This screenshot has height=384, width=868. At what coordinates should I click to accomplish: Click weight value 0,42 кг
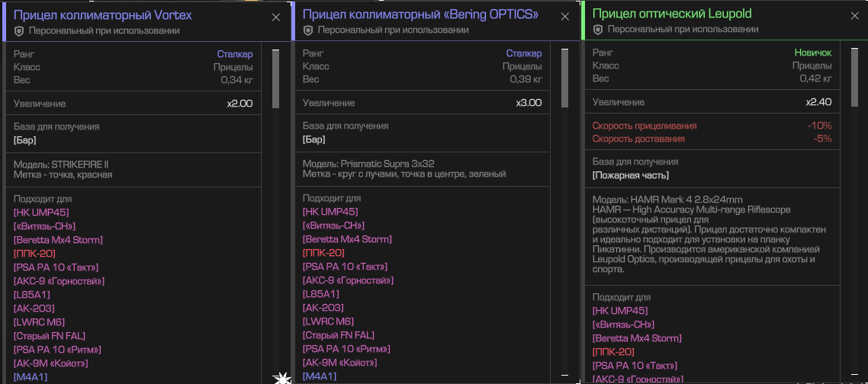pyautogui.click(x=816, y=78)
